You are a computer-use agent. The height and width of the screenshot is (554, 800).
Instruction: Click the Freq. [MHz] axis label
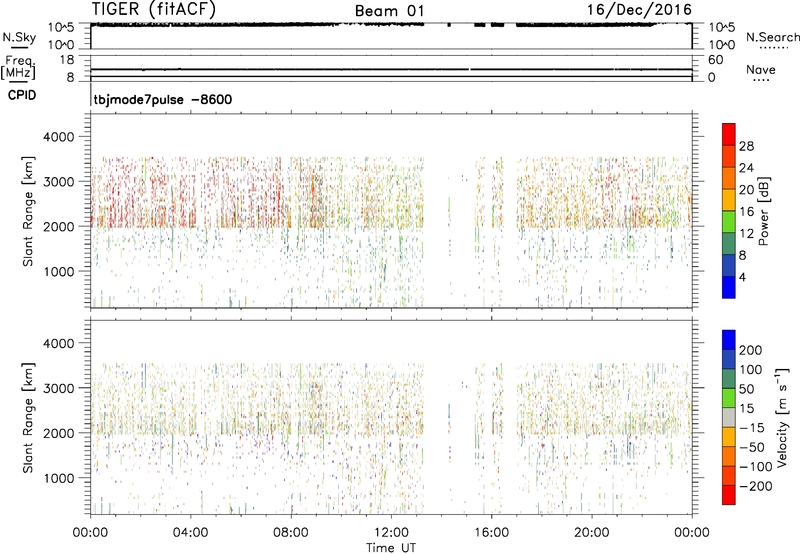[18, 67]
